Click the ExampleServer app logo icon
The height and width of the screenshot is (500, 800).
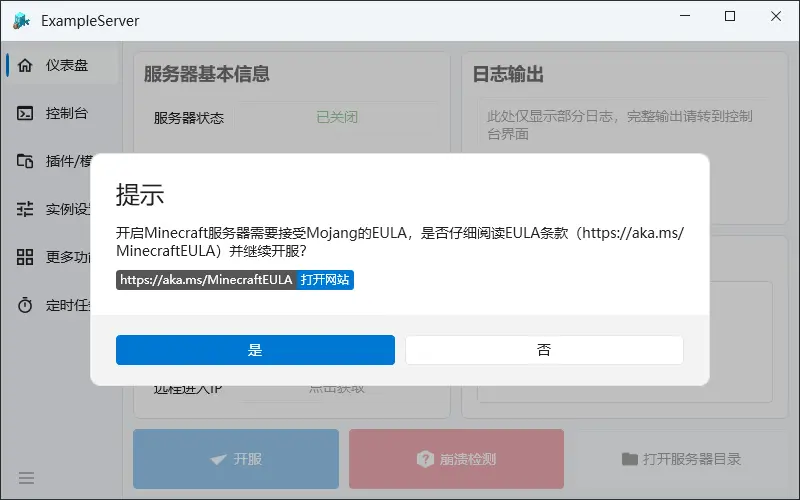[x=21, y=20]
